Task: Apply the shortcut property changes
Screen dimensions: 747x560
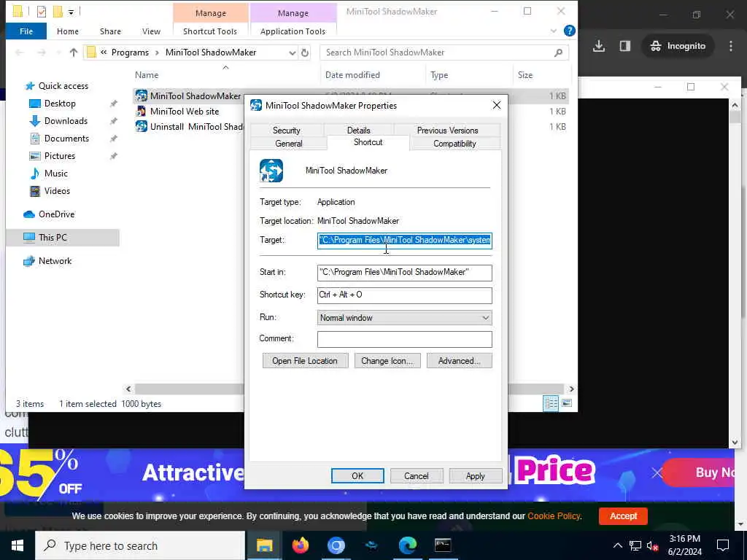Action: [x=476, y=475]
